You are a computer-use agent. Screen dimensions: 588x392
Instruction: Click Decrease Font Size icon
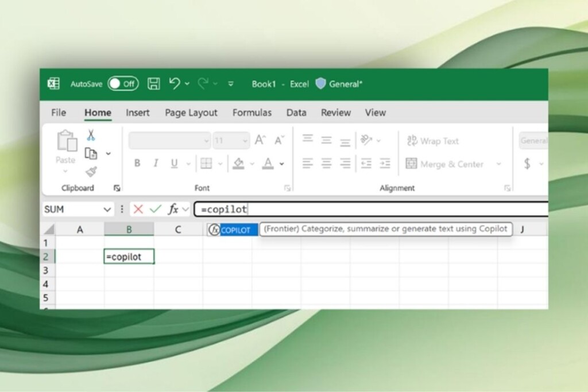pos(280,140)
